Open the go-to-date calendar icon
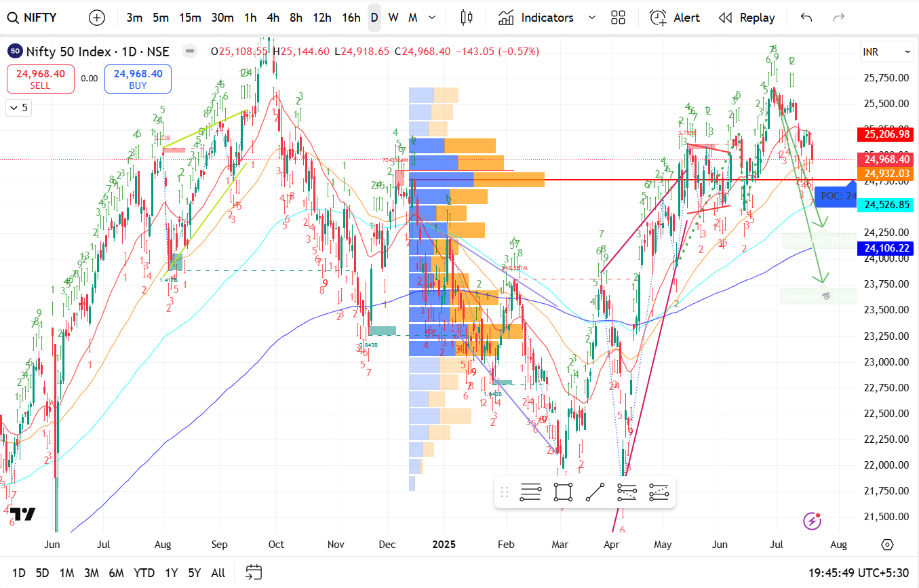The width and height of the screenshot is (919, 588). [254, 572]
